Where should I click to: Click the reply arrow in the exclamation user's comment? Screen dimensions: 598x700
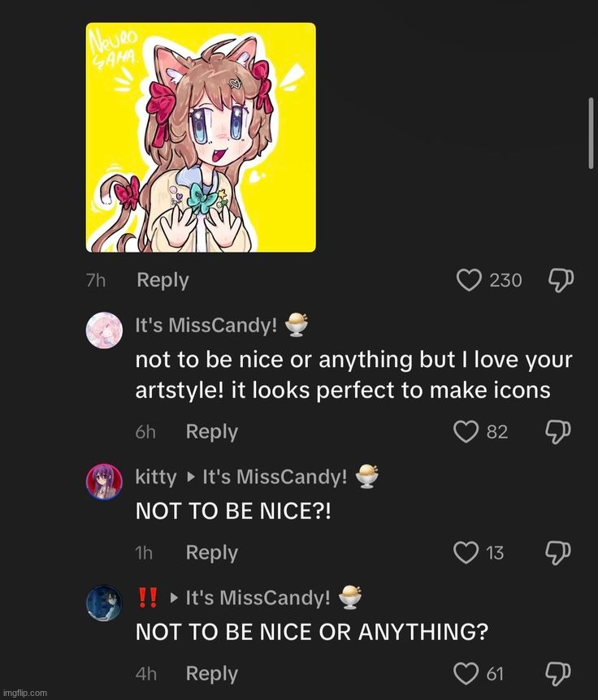tap(171, 598)
